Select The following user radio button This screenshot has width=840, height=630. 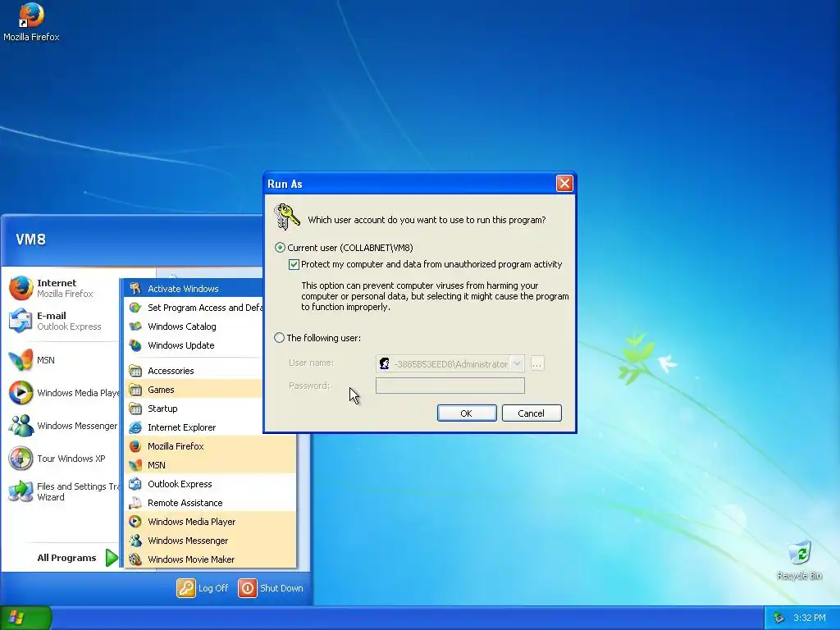point(279,338)
